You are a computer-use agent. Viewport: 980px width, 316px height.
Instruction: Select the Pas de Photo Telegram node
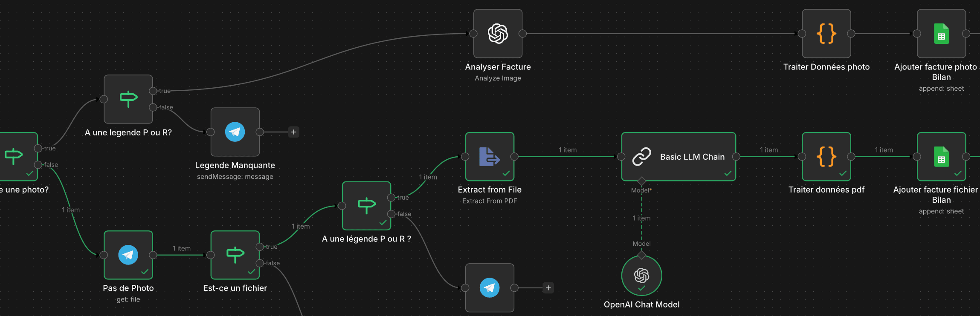[128, 255]
